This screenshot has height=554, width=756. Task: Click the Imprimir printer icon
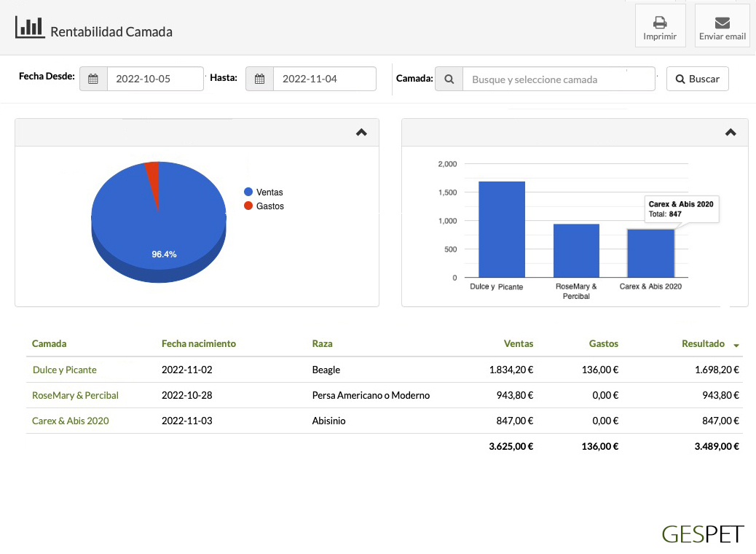660,22
